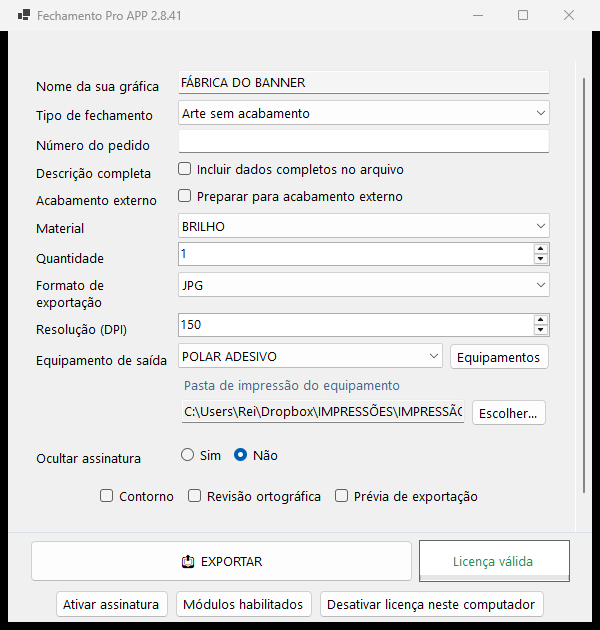Click the Quantidade value field
The image size is (600, 630).
click(356, 254)
